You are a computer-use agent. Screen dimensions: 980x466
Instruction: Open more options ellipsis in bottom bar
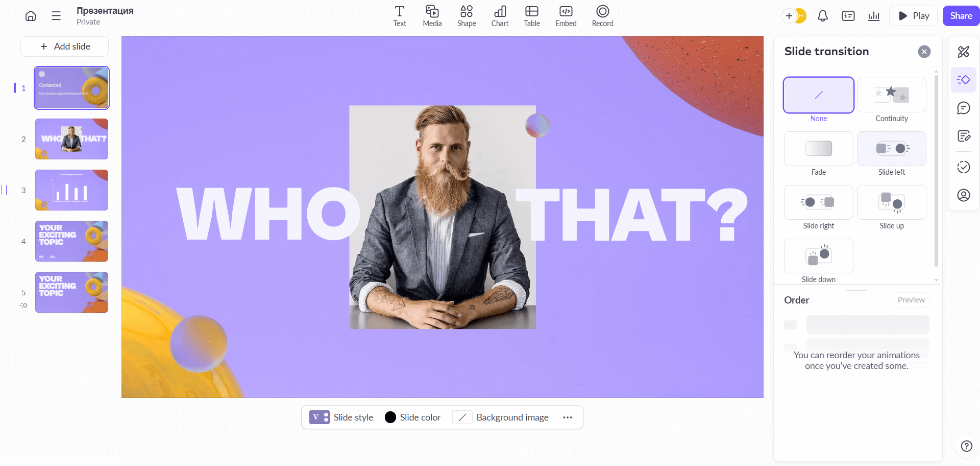[x=568, y=417]
